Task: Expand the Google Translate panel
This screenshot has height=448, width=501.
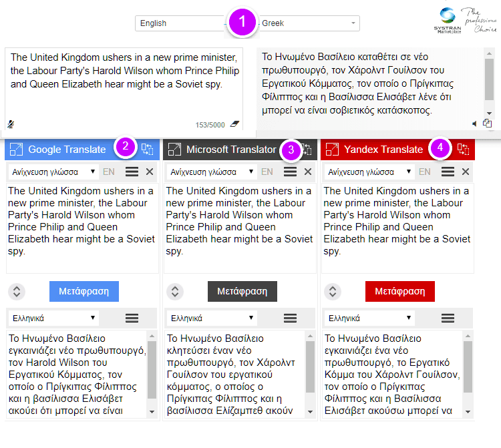Action: coord(16,149)
